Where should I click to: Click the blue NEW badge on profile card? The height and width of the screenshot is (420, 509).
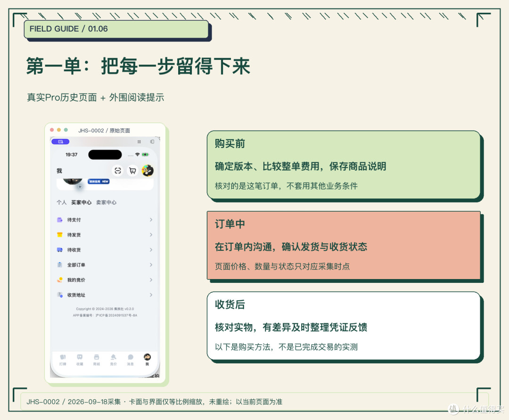click(99, 181)
